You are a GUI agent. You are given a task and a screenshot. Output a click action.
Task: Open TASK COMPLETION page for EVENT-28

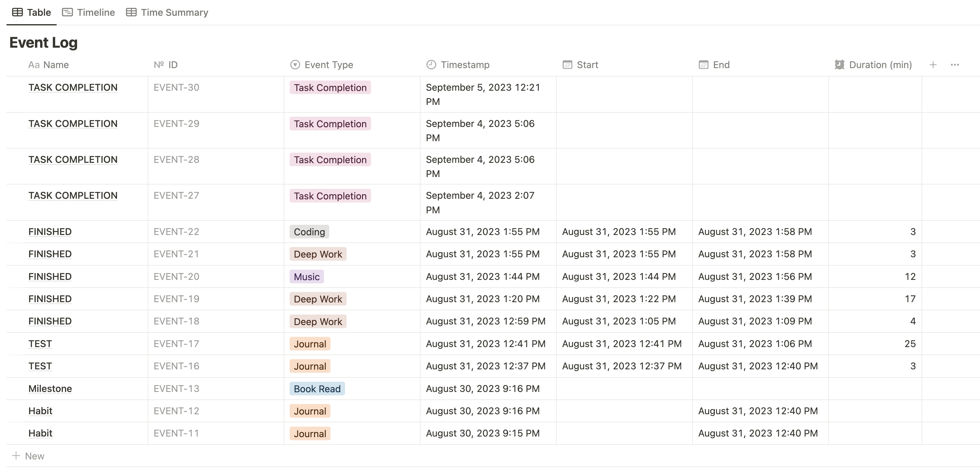[x=73, y=159]
